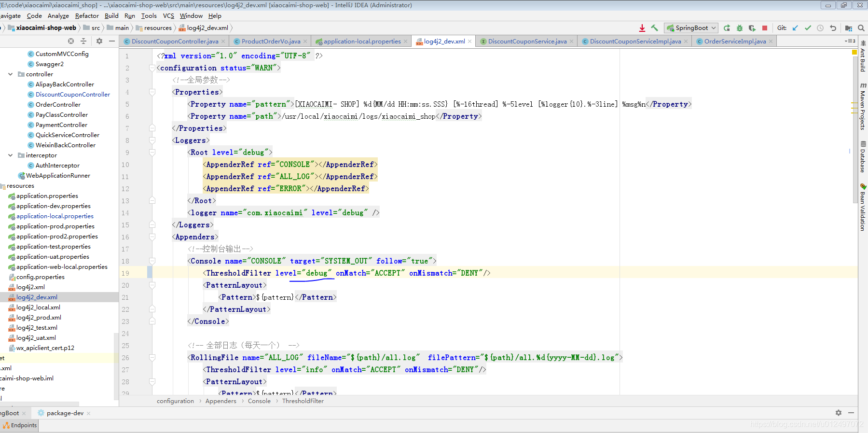
Task: Switch to ProductOrderVo.java tab
Action: point(271,41)
